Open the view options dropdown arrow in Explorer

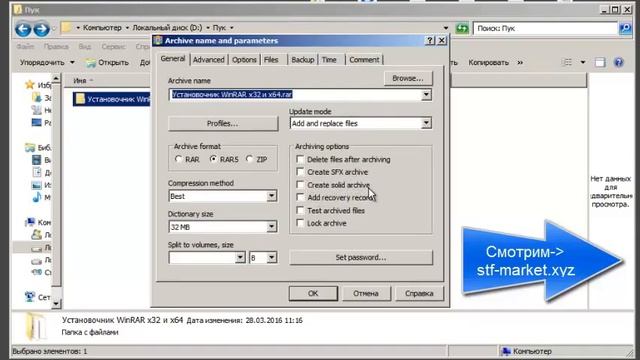pos(583,62)
